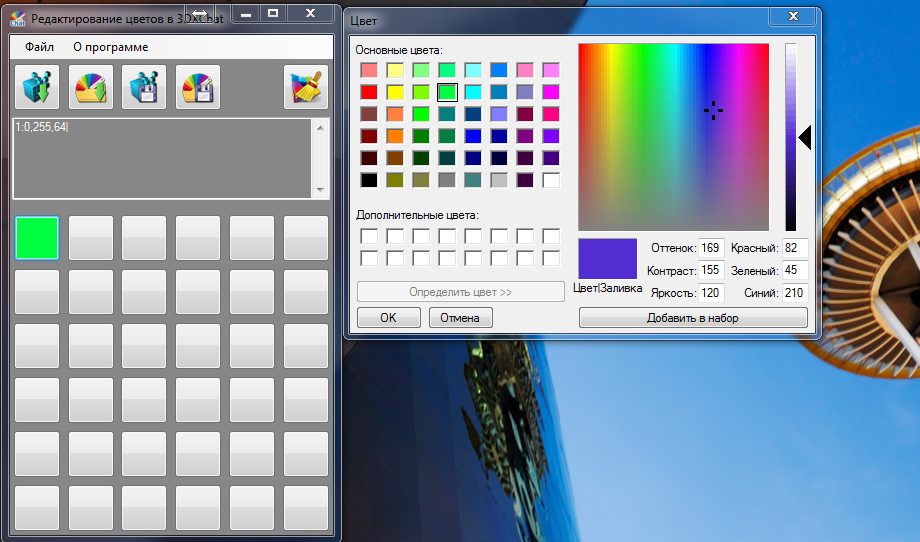The height and width of the screenshot is (542, 920).
Task: Click the OK button in Цвет dialog
Action: [388, 318]
